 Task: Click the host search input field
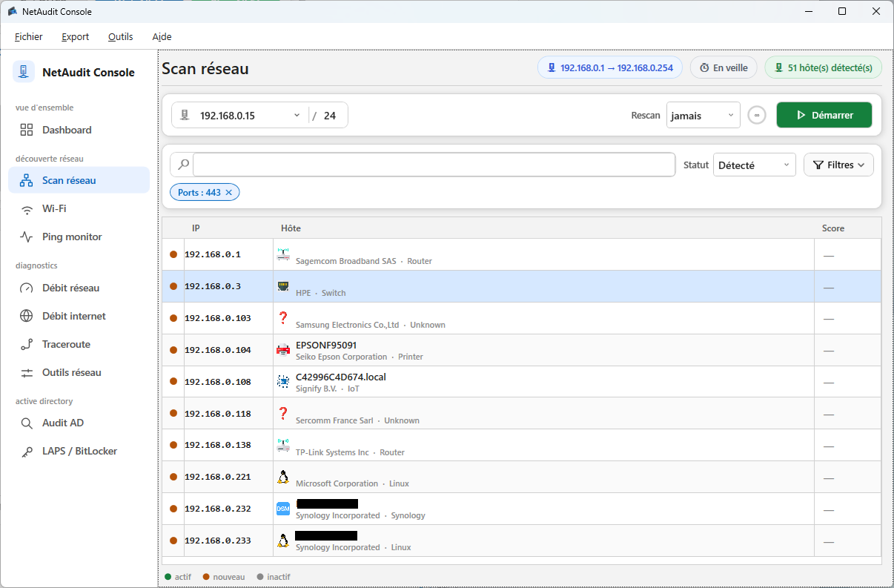tap(434, 165)
